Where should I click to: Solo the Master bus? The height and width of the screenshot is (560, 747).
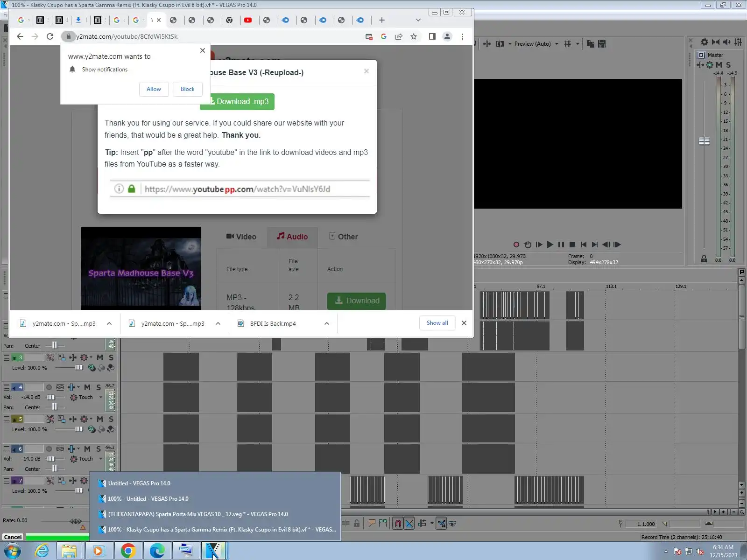[728, 65]
